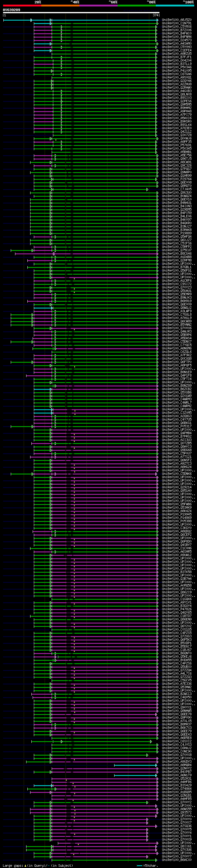Select hit label UniRef100_A7PI79
Screen dimensions: 197x868
(x=177, y=115)
